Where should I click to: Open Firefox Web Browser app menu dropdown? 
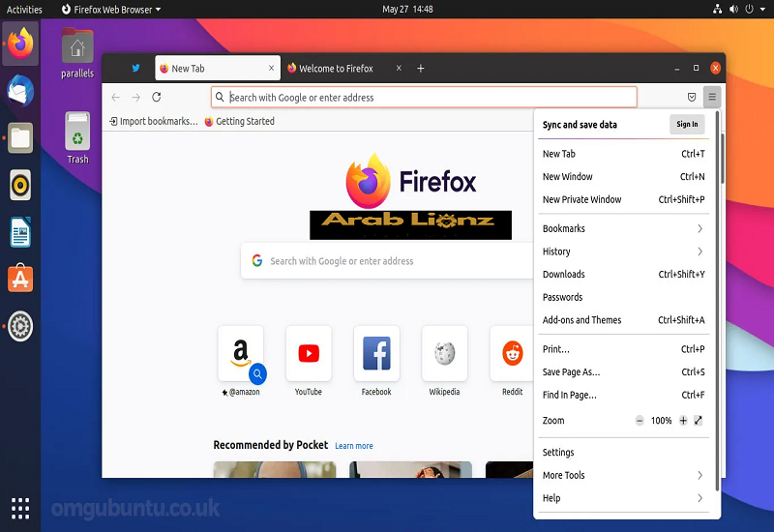pos(111,9)
